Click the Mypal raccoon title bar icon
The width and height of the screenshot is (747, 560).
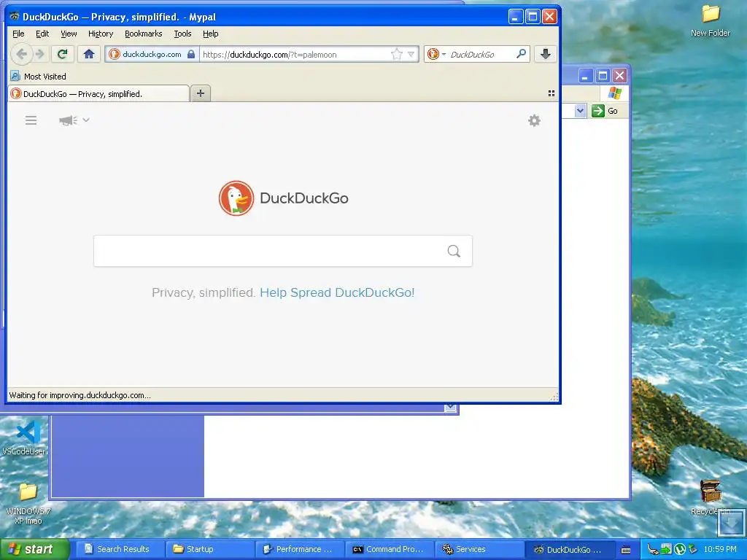[x=15, y=16]
